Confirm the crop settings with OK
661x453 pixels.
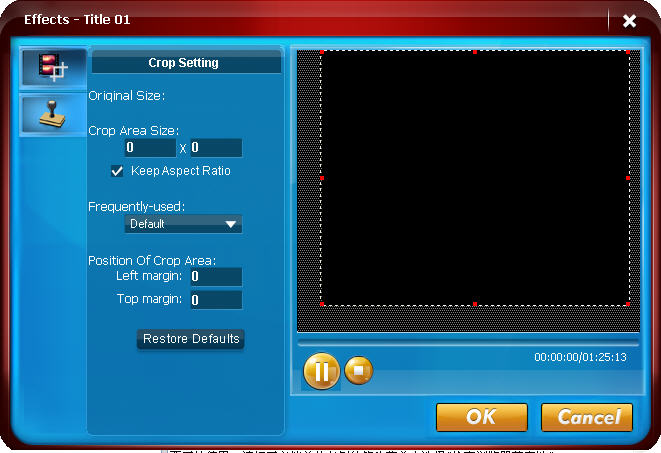pyautogui.click(x=481, y=417)
